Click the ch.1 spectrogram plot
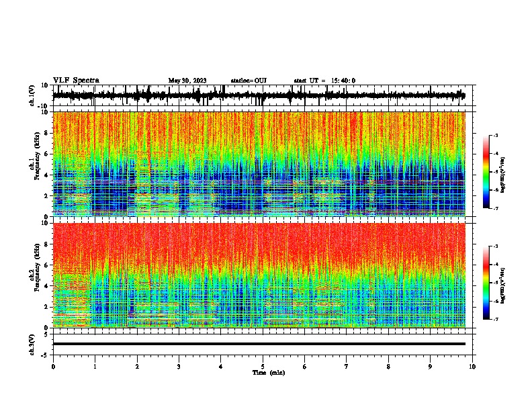Viewport: 532px width, 411px height. 259,164
